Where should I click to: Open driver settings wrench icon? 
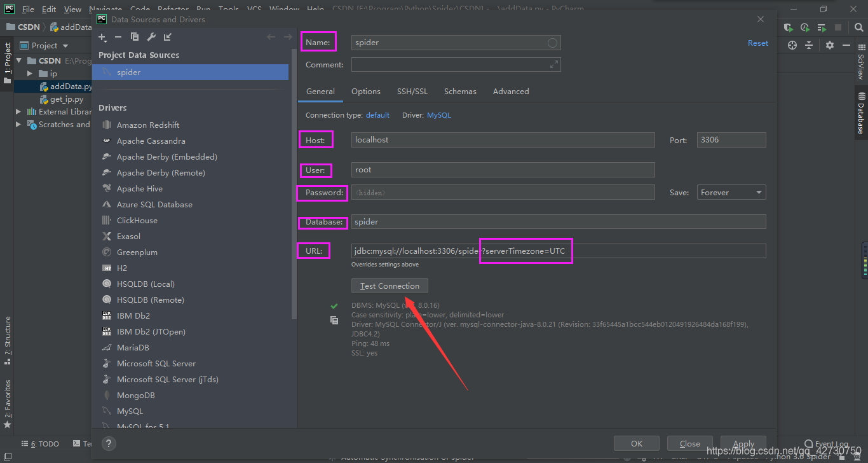coord(151,38)
